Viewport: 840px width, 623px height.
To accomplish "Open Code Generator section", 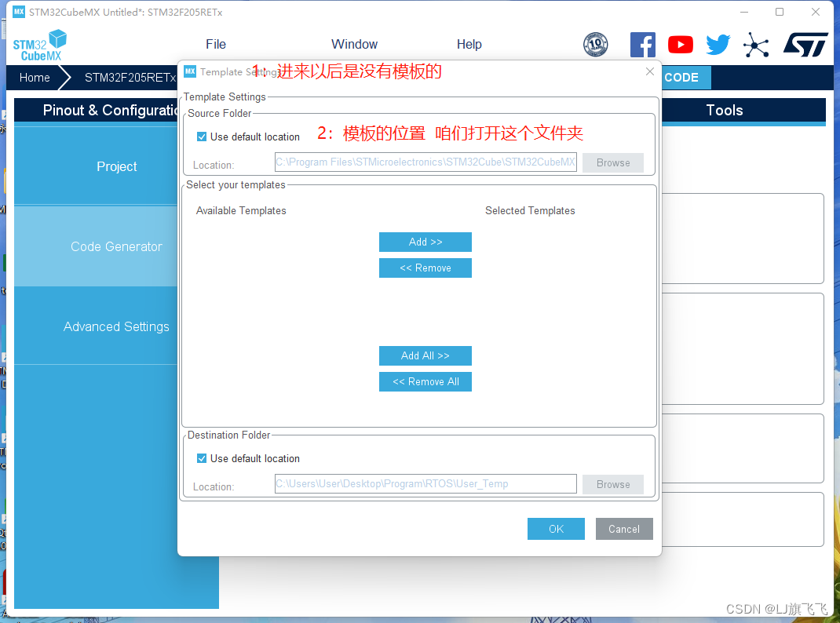I will [x=96, y=246].
